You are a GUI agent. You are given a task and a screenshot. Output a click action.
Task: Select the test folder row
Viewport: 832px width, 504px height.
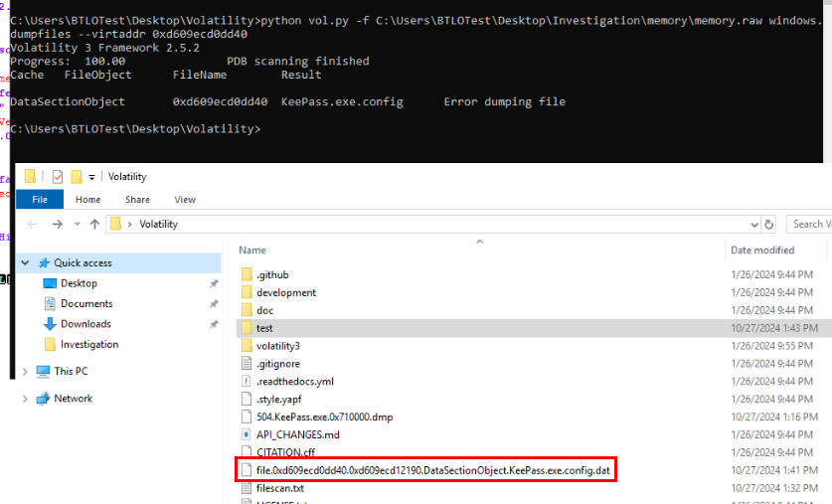coord(534,328)
